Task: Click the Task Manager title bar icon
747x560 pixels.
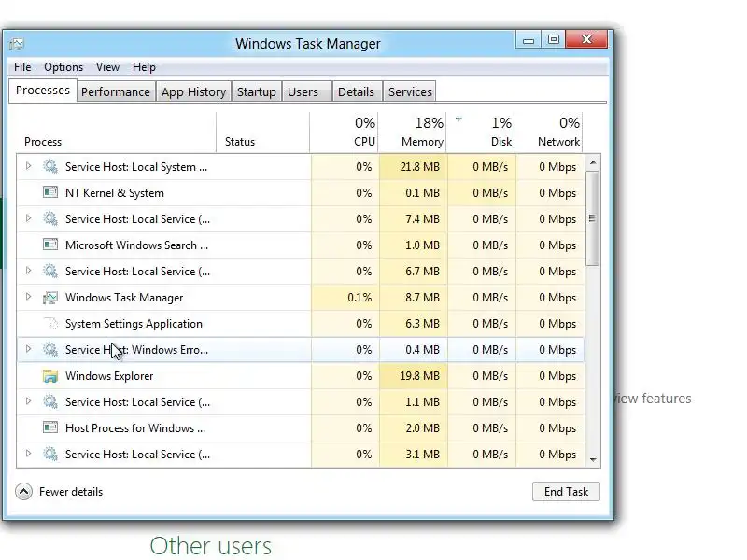Action: 16,44
